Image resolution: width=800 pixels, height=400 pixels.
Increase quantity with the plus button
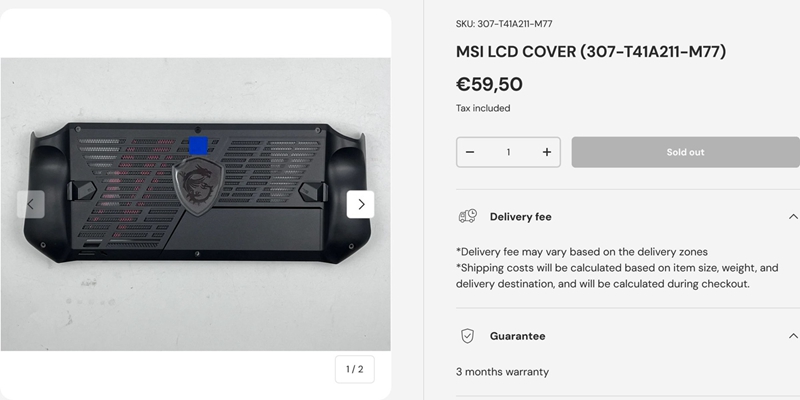click(x=547, y=152)
